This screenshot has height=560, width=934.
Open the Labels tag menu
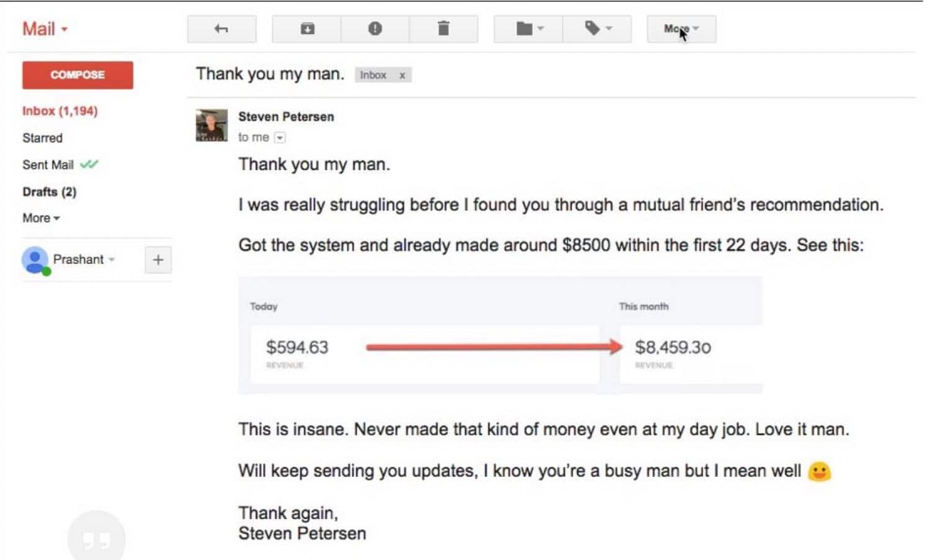pyautogui.click(x=597, y=29)
